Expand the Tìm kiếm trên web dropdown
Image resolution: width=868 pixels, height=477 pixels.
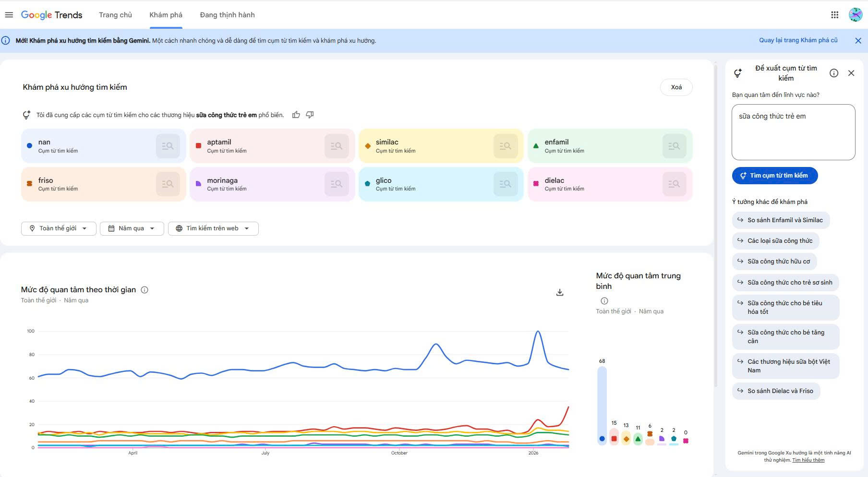tap(213, 228)
